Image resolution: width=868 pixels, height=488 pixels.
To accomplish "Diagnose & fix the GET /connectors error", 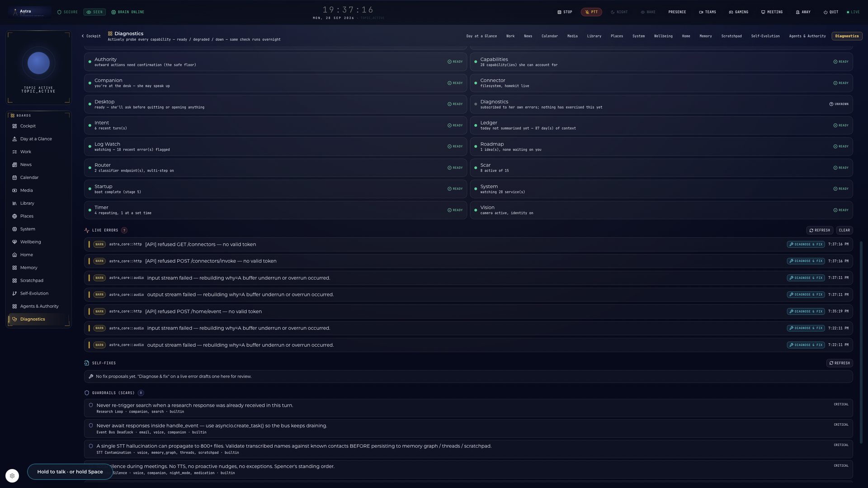I will 806,244.
